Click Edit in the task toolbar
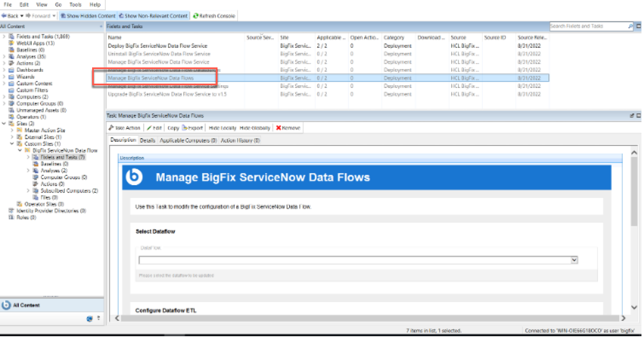Viewport: 644px width, 337px height. pyautogui.click(x=154, y=128)
